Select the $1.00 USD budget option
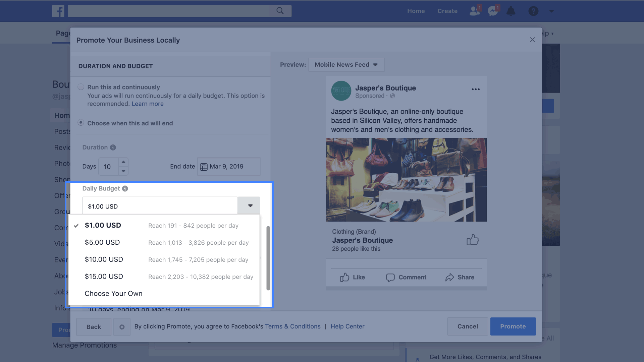Screen dimensions: 644x362 pos(164,226)
